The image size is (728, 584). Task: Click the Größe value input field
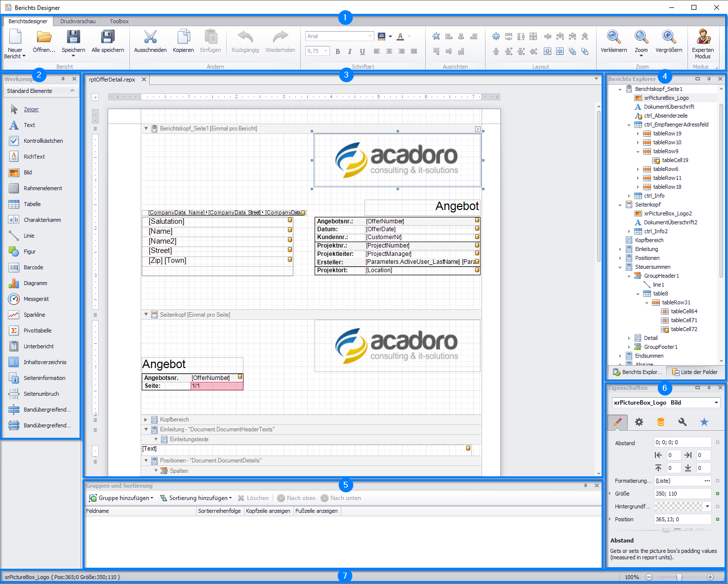[x=682, y=494]
